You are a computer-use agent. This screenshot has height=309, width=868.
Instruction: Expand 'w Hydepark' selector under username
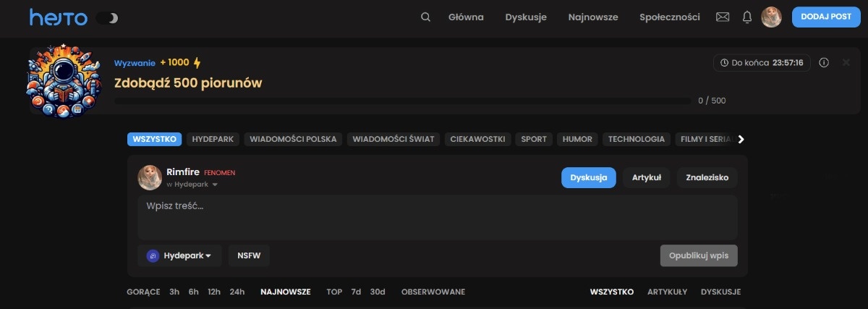192,185
